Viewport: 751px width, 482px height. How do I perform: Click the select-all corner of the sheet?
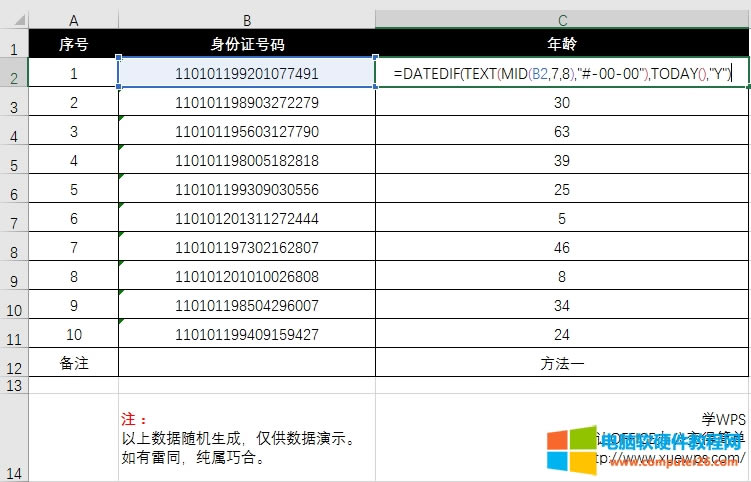pyautogui.click(x=14, y=19)
